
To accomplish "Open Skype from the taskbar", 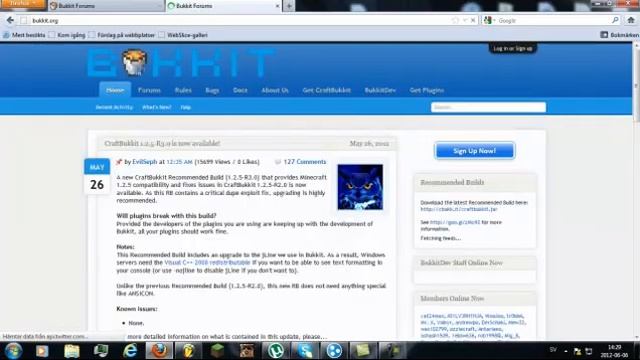I will 305,351.
